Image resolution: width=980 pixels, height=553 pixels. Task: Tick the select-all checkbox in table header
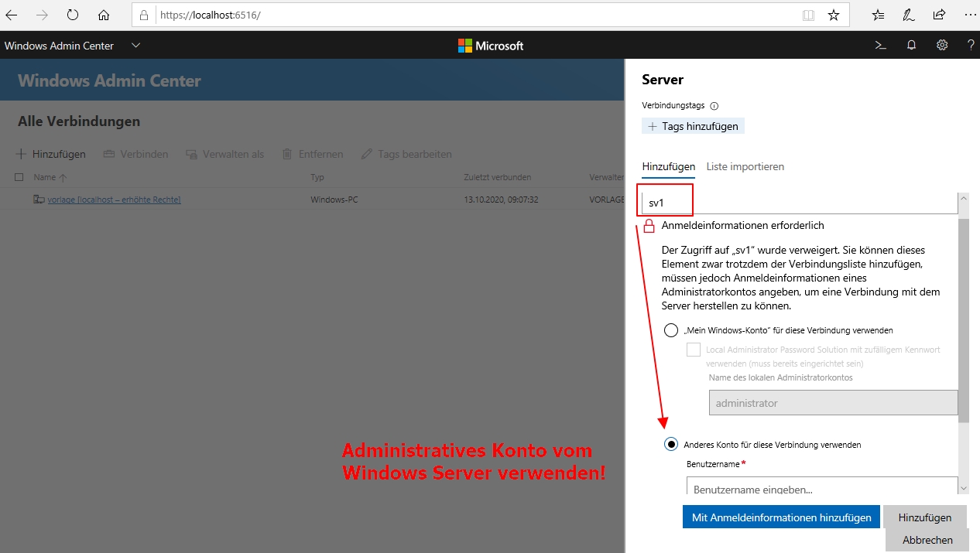pos(19,177)
